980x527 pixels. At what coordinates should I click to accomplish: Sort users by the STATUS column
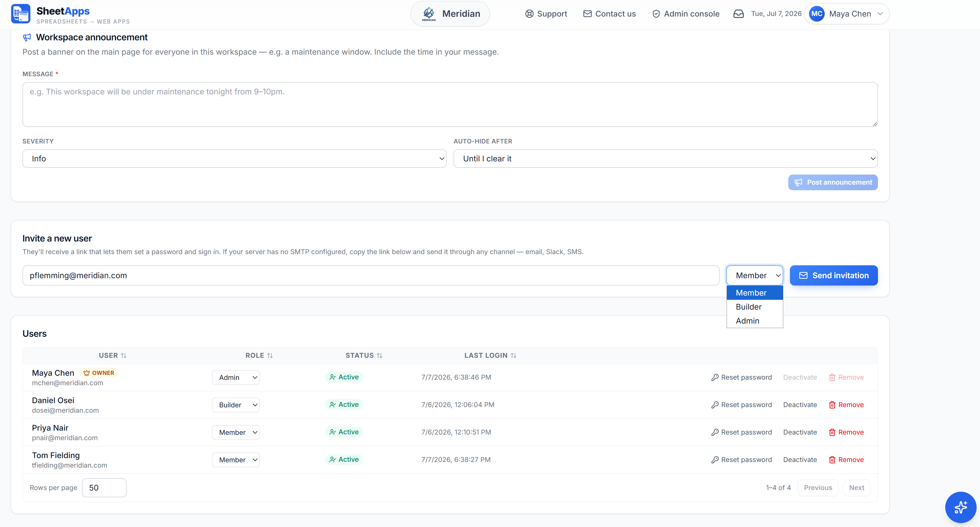click(x=364, y=356)
